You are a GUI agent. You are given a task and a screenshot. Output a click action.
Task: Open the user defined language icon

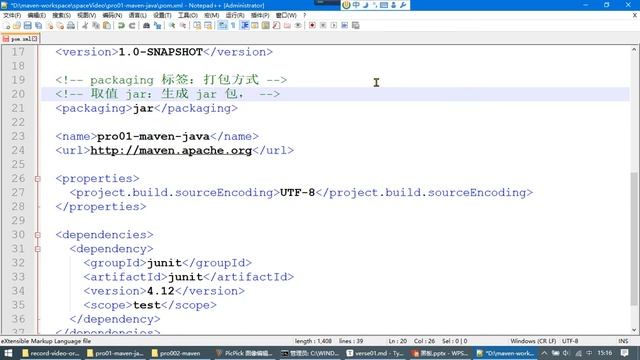255,25
